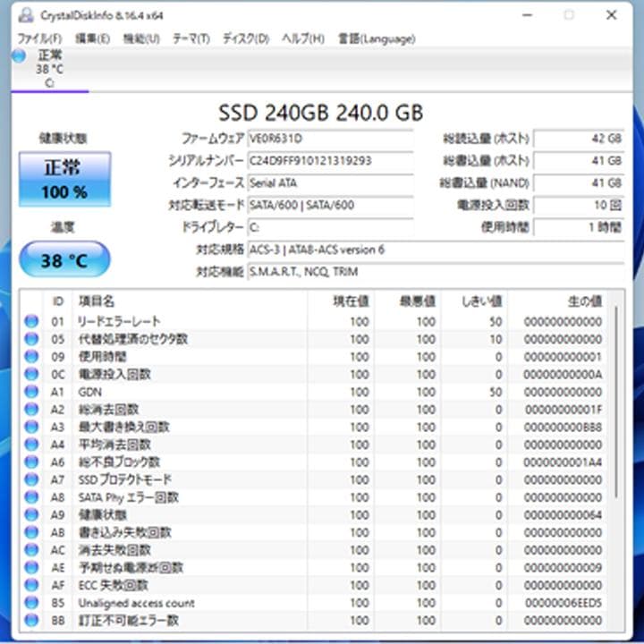
Task: Open the 機能(U) menu
Action: coord(141,38)
